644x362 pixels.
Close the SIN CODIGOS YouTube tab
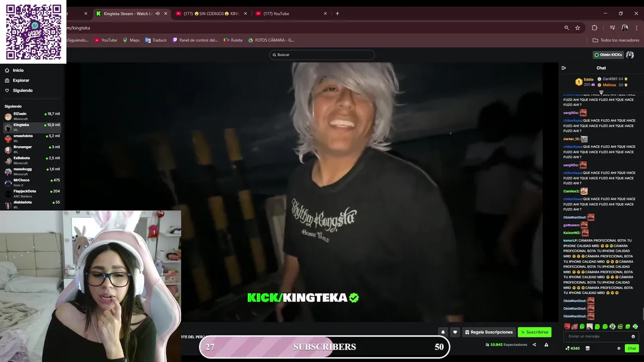pos(246,14)
